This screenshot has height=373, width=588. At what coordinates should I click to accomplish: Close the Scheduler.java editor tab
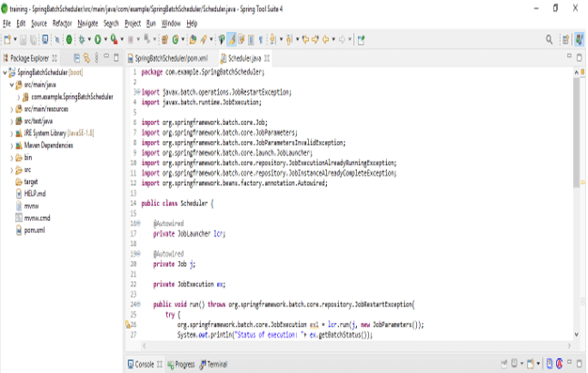pyautogui.click(x=267, y=58)
